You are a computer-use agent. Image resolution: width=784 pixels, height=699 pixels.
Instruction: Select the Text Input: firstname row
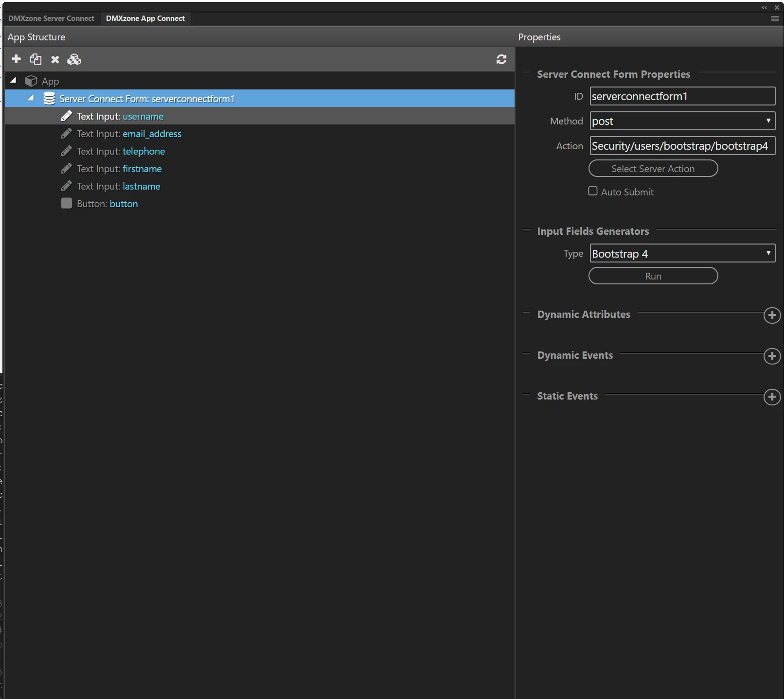click(x=260, y=169)
